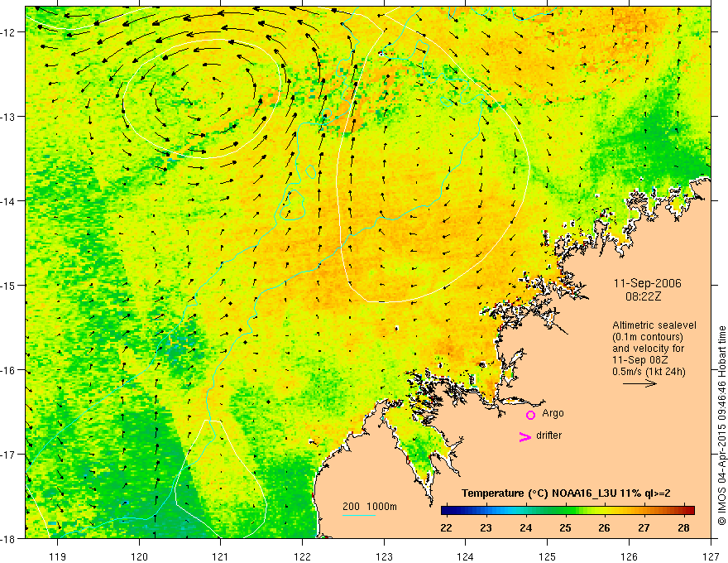Click the '08:22Z' time text
The width and height of the screenshot is (728, 563).
[643, 296]
